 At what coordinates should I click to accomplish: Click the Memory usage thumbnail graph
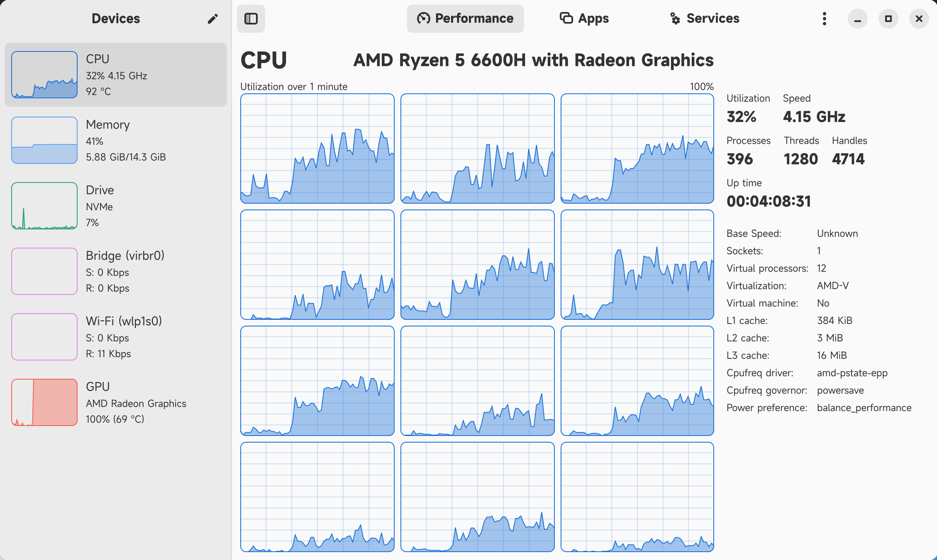tap(44, 140)
